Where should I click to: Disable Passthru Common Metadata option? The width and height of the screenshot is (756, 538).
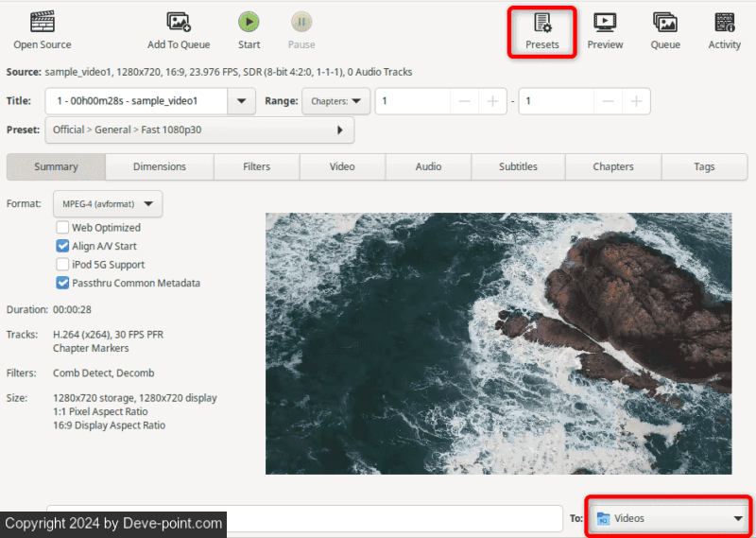63,283
